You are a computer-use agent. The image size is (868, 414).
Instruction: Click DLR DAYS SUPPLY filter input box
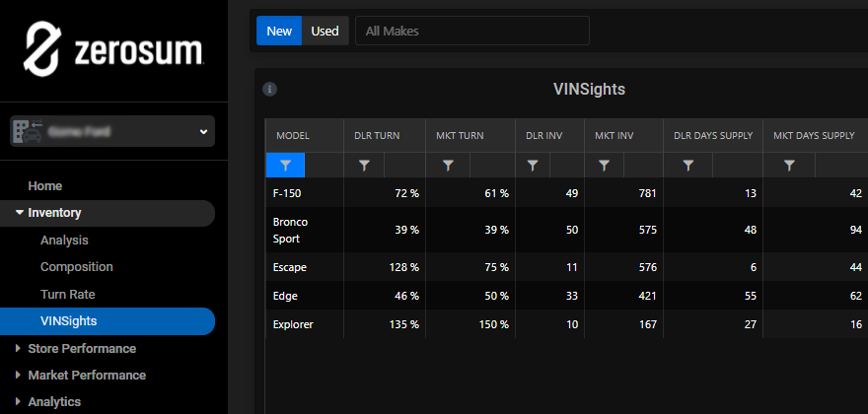tap(738, 165)
